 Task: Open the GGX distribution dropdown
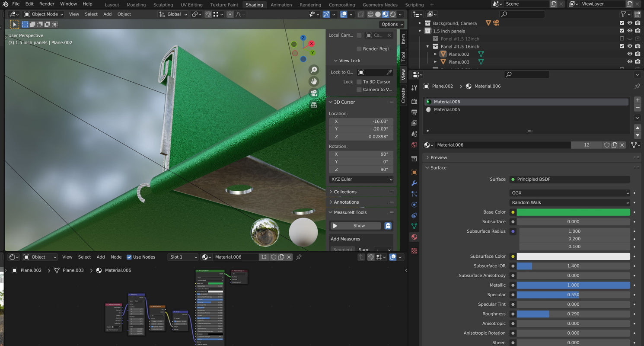(570, 193)
